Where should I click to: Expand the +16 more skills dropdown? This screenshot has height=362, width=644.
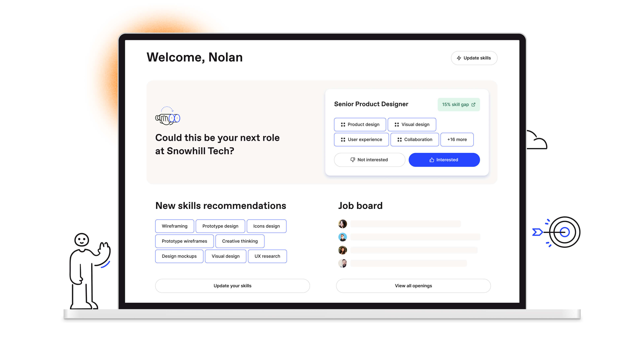point(457,139)
